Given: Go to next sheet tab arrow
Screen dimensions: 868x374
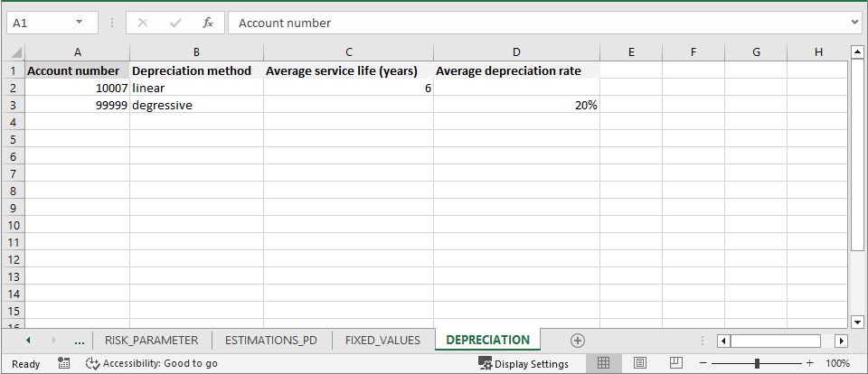Looking at the screenshot, I should tap(53, 341).
